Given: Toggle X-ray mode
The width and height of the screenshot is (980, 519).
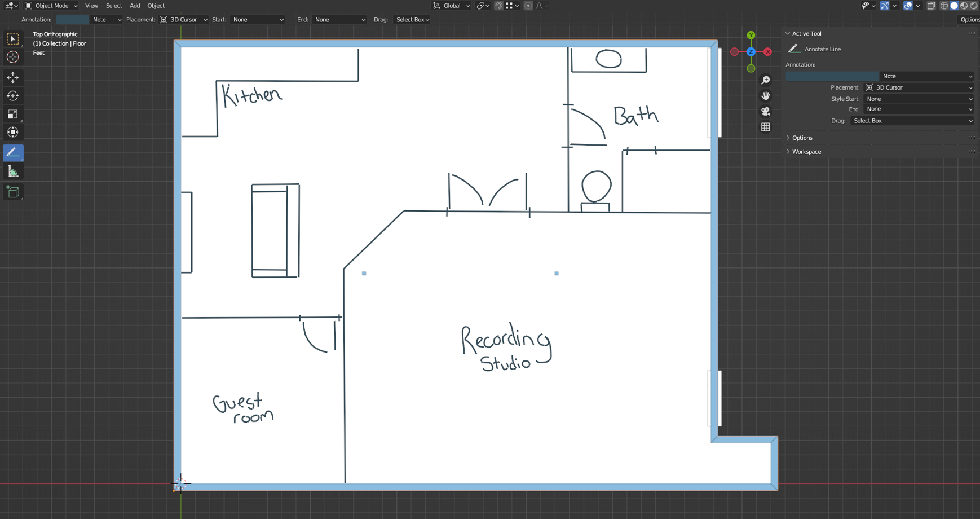Looking at the screenshot, I should [x=931, y=6].
